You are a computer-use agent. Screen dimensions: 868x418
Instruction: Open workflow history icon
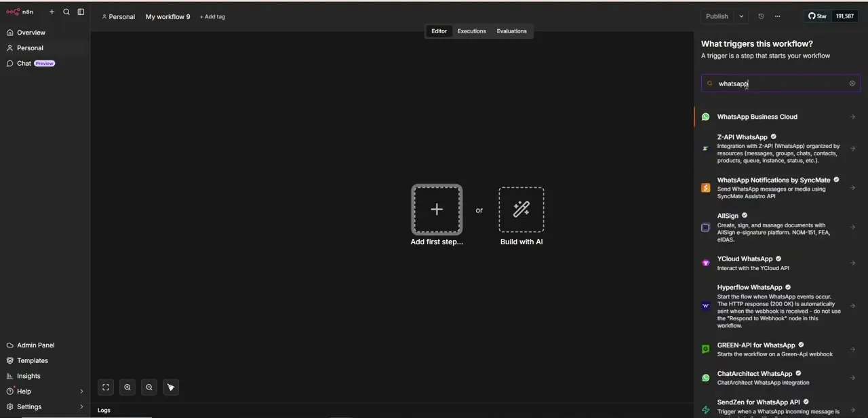coord(761,16)
